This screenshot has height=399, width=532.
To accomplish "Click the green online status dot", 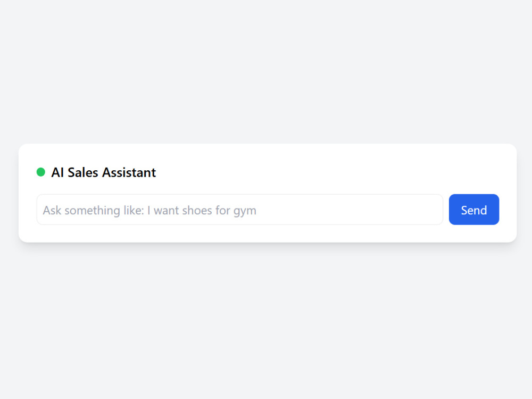I will click(x=41, y=172).
